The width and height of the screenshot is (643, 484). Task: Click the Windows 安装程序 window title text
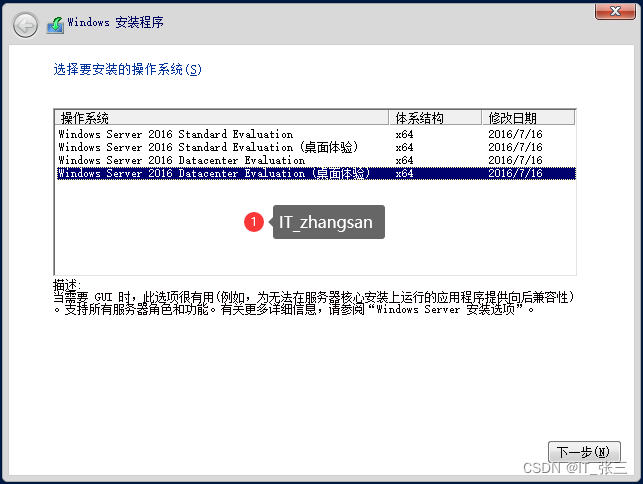coord(116,22)
